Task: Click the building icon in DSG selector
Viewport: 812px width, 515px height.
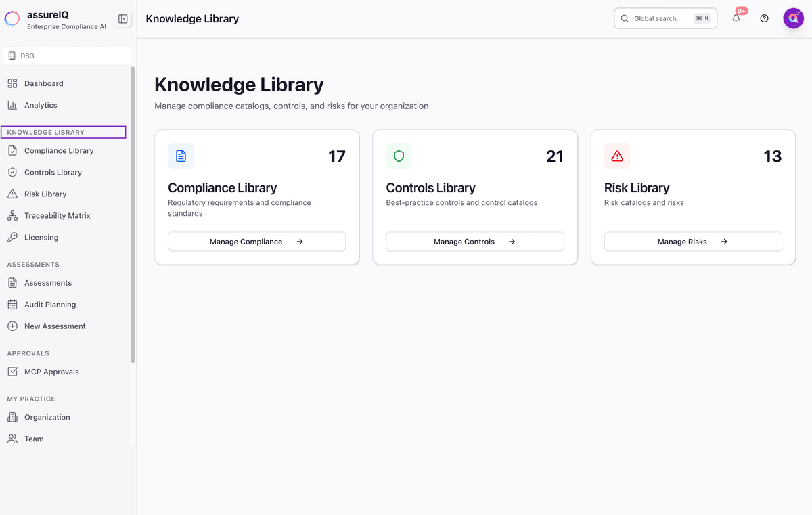Action: (x=12, y=55)
